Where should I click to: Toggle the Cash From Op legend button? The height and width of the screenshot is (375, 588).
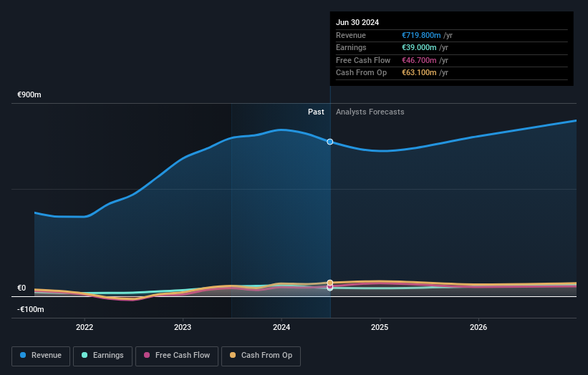pos(261,356)
